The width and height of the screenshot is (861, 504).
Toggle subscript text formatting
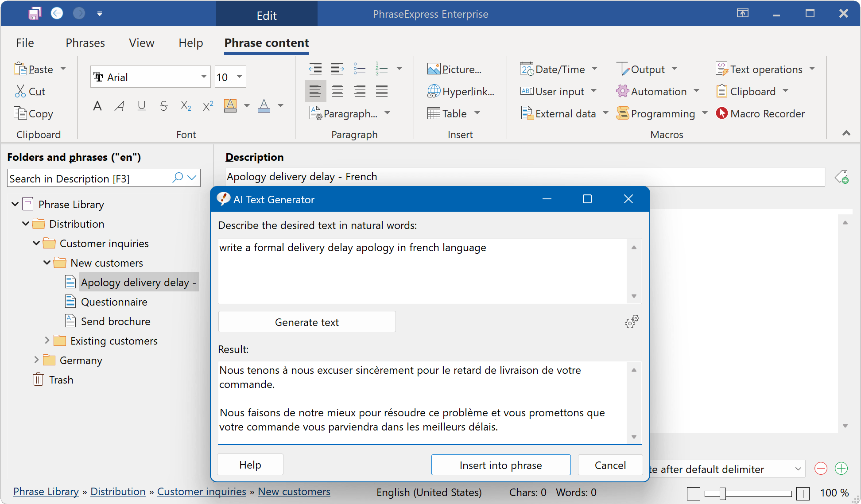point(186,105)
